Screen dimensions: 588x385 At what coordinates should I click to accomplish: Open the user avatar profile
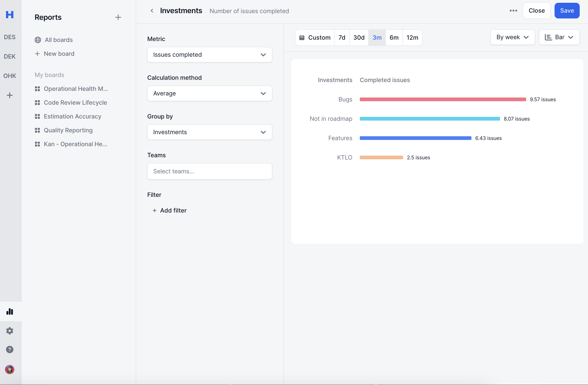(x=10, y=370)
